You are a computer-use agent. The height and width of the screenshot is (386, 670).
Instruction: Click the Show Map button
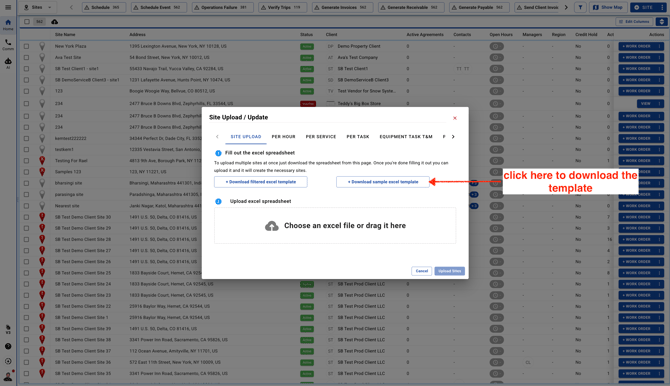tap(608, 7)
